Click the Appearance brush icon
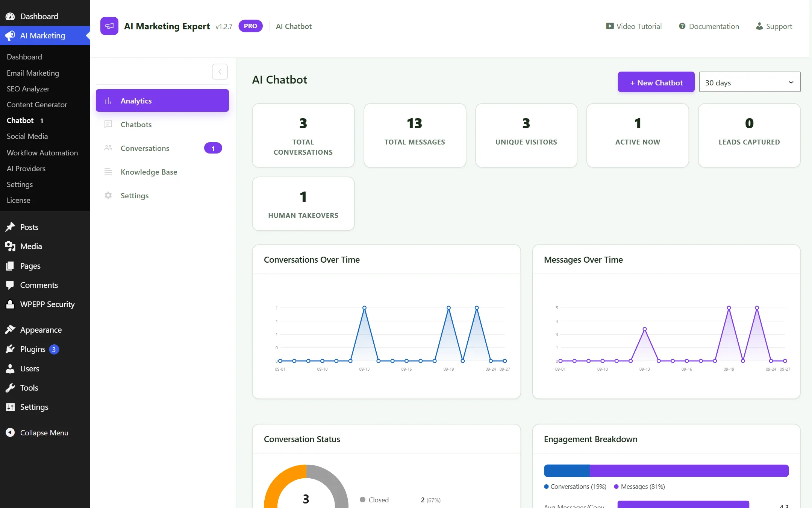Screen dimensions: 812x508 pyautogui.click(x=10, y=330)
